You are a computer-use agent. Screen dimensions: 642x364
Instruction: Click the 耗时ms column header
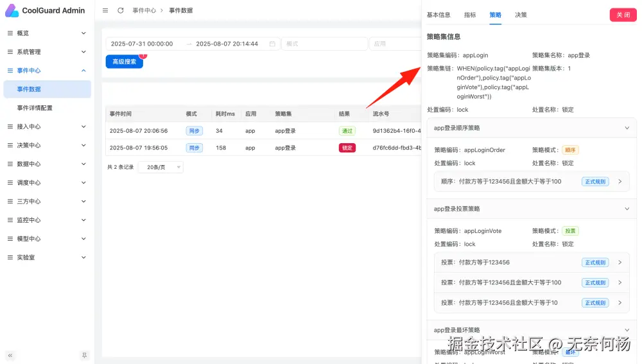click(225, 114)
